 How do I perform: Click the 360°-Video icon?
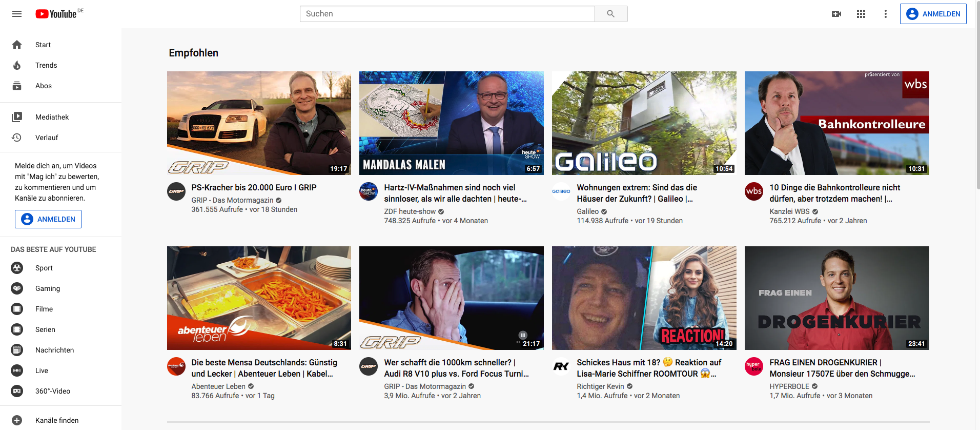17,391
